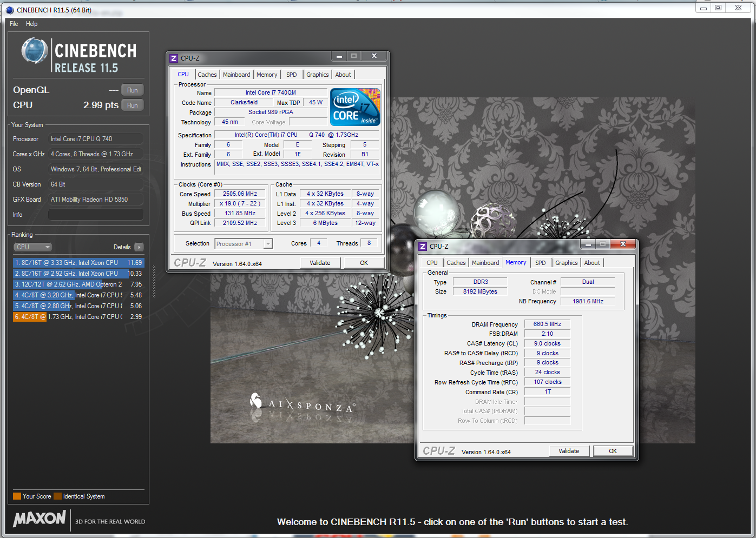This screenshot has width=756, height=538.
Task: Select ranking entry 4C/8T @ 2.80 GHz
Action: [x=78, y=306]
